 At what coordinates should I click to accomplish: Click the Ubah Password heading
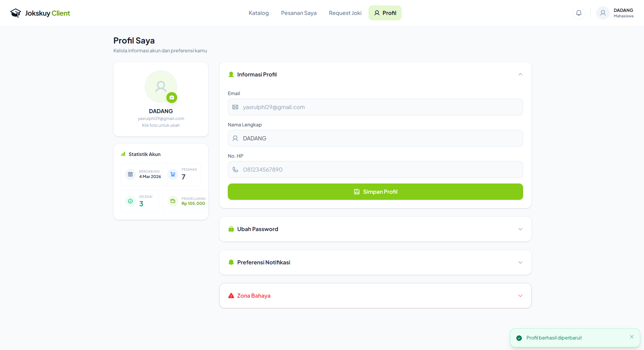(258, 229)
